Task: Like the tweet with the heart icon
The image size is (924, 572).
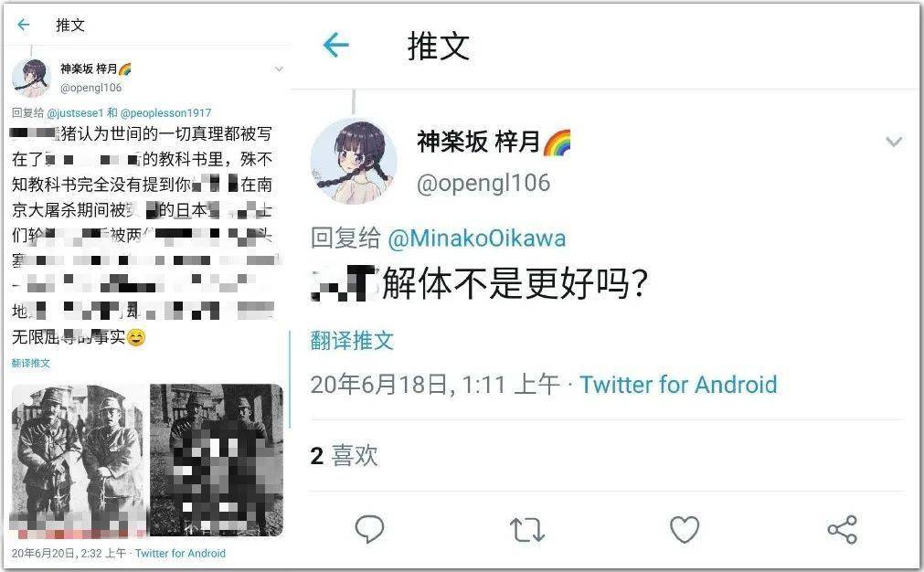Action: (685, 529)
